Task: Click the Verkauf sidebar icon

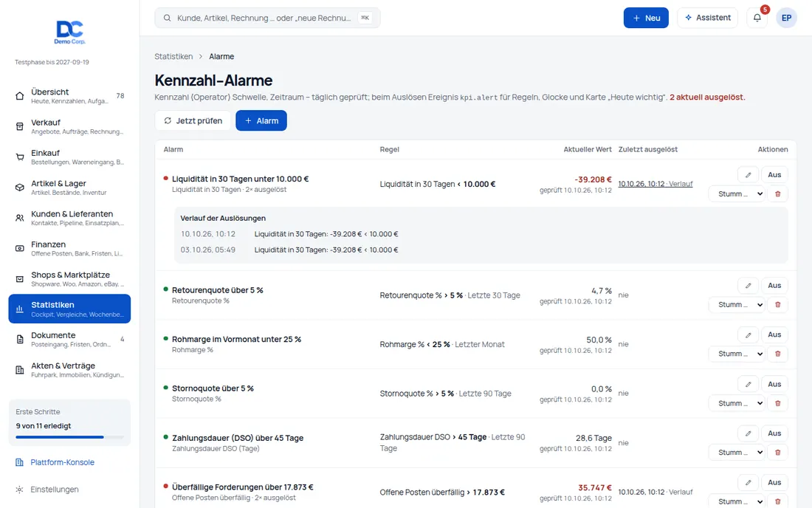Action: tap(20, 126)
